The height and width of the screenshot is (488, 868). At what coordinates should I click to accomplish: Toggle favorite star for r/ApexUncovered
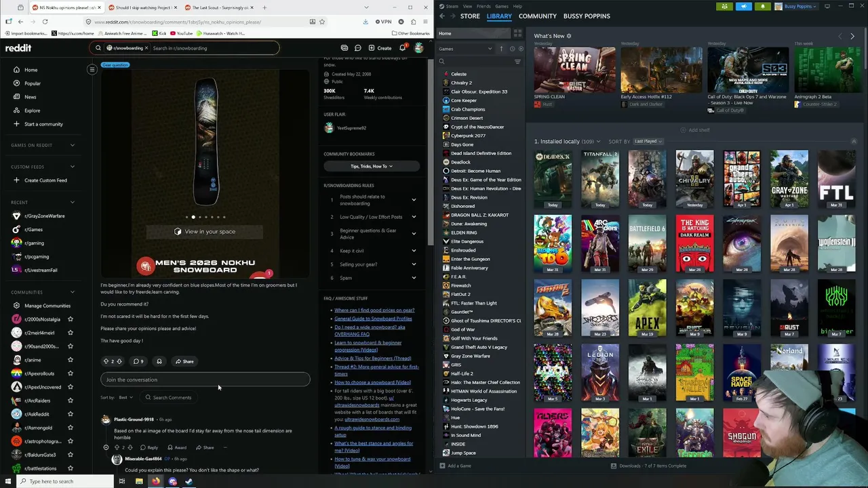tap(71, 387)
